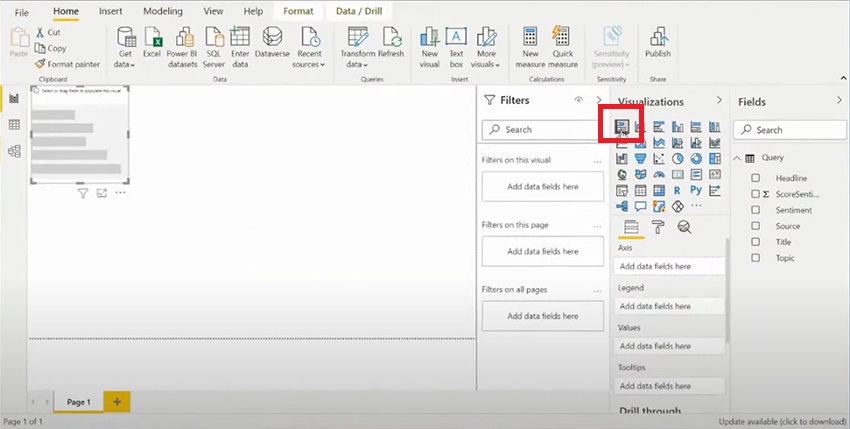Select the Key influencers visual
The image size is (850, 429).
715,190
